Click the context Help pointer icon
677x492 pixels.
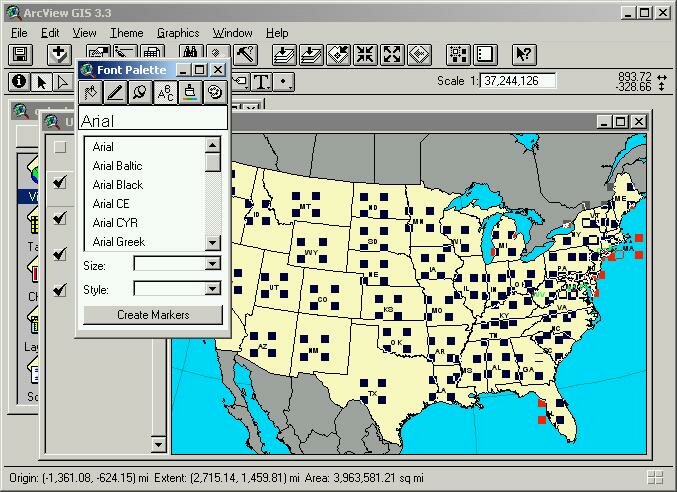[x=524, y=55]
